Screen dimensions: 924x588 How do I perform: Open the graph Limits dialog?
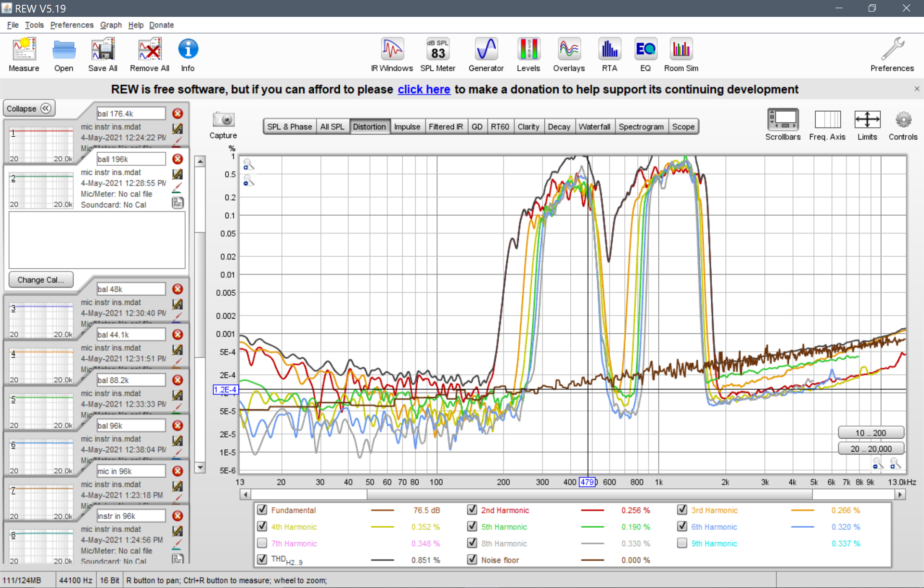pyautogui.click(x=867, y=119)
